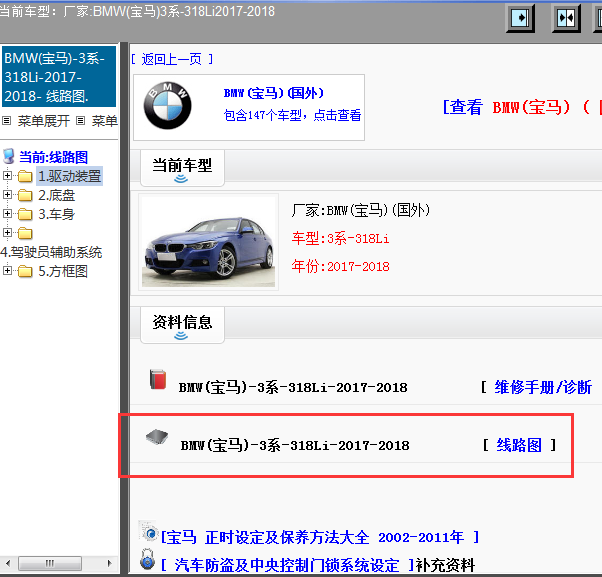Screen dimensions: 602x577
Task: Click the split-arrows panel toolbar icon
Action: [x=566, y=18]
